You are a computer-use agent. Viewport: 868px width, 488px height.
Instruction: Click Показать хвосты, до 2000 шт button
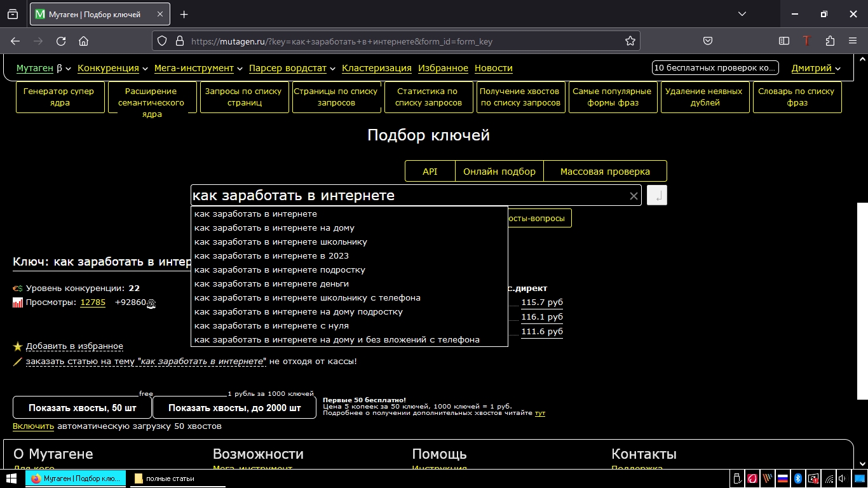pos(234,408)
